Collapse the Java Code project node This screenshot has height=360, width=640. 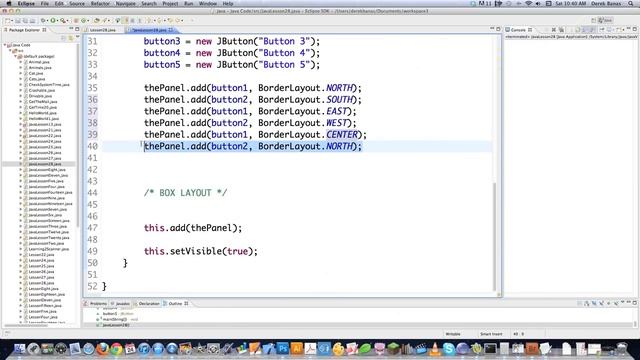tap(5, 45)
